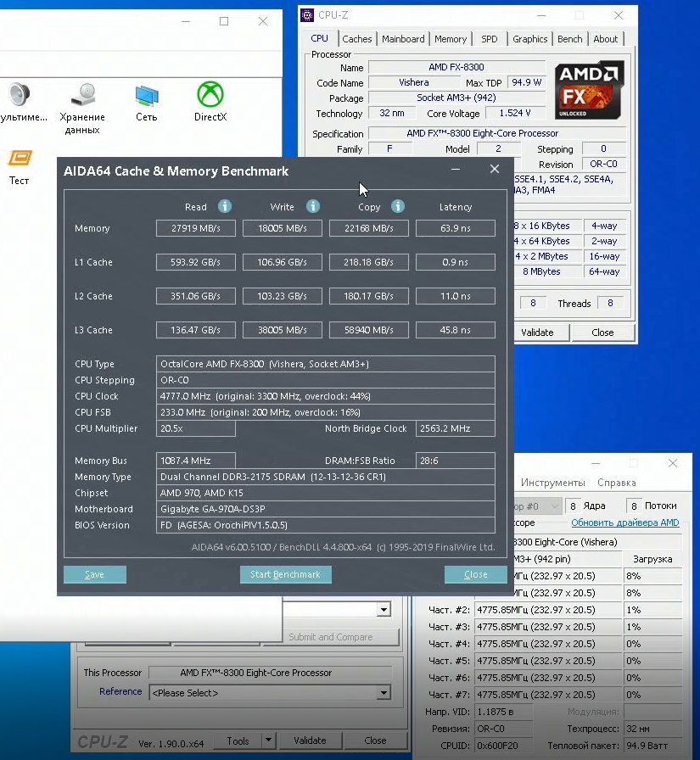The height and width of the screenshot is (760, 700).
Task: Click the L2 Cache Read value 351.06 GB/s
Action: 196,296
